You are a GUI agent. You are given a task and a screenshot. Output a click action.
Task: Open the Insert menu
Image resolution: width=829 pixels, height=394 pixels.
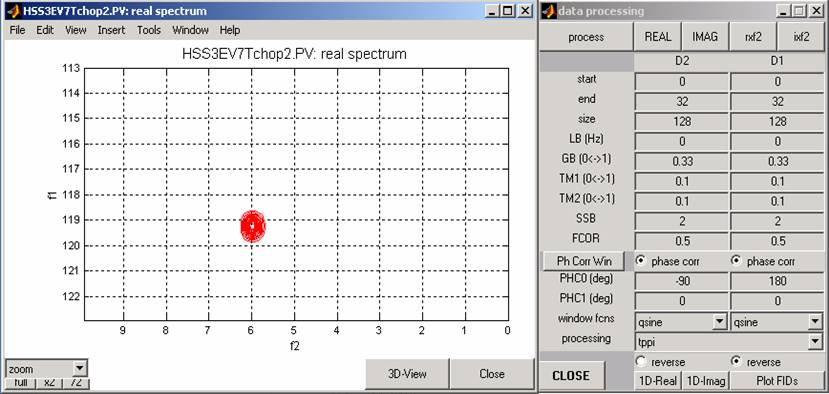click(111, 30)
